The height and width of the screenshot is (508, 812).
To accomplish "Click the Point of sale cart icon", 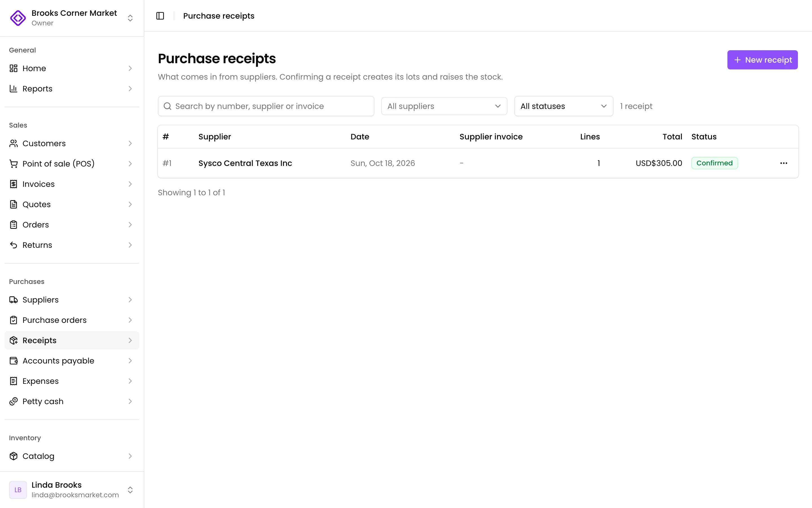I will point(14,164).
